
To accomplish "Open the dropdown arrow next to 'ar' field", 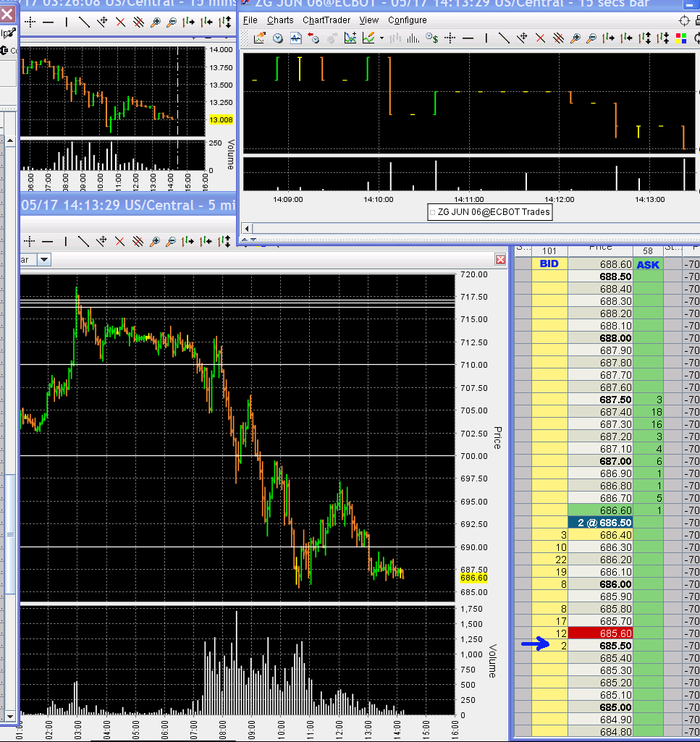I will [44, 259].
